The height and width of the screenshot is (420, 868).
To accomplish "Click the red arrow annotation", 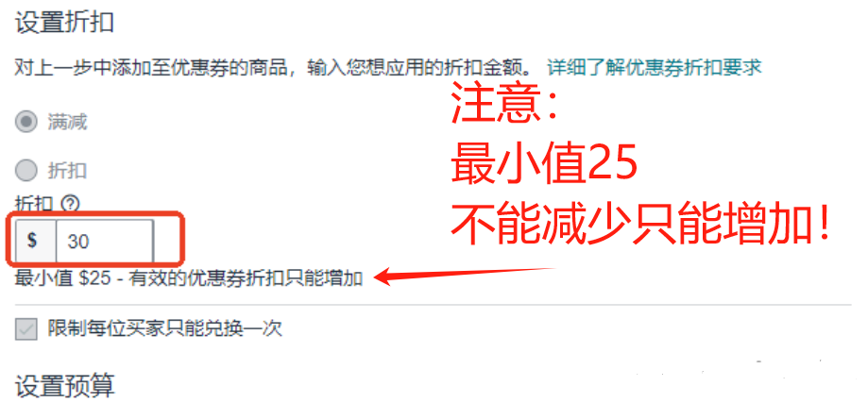I will 465,275.
